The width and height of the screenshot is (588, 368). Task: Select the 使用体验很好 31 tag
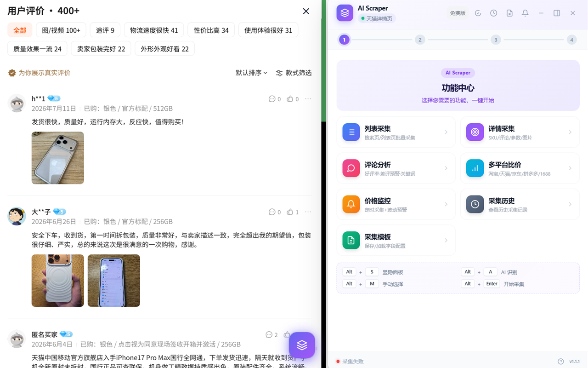pyautogui.click(x=268, y=30)
